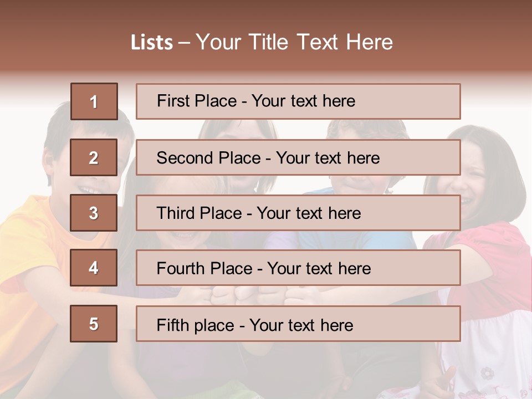
Task: Select the number 5 square box
Action: point(94,324)
